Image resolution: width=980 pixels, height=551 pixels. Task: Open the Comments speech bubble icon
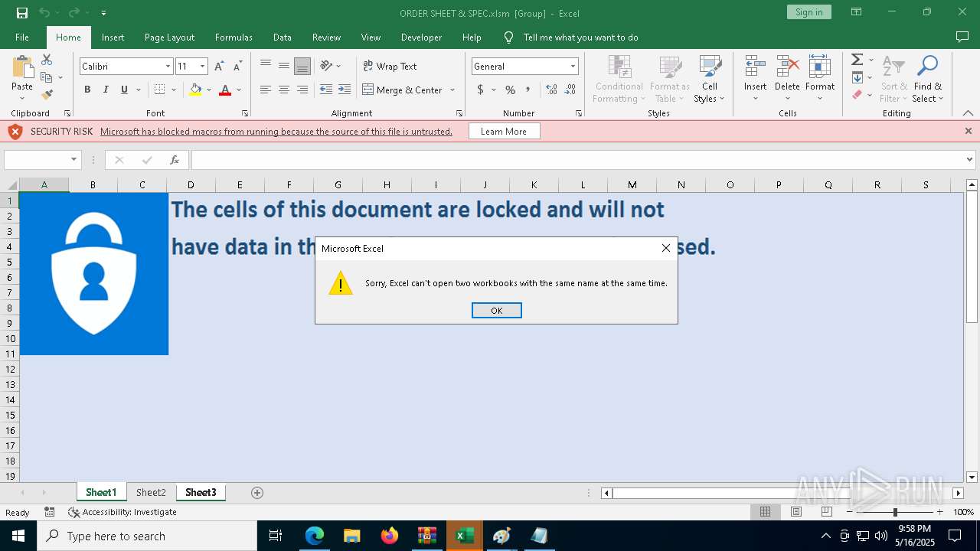962,37
